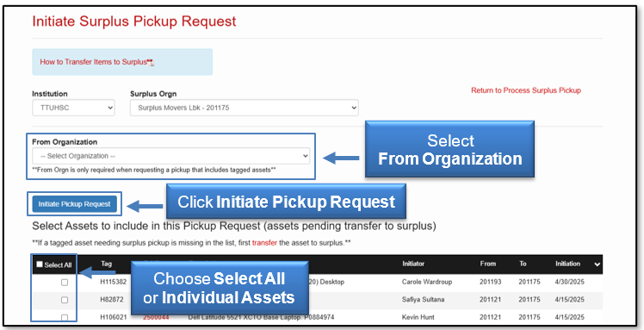Click the sort arrow beside Initiation header
The height and width of the screenshot is (330, 644).
(597, 265)
